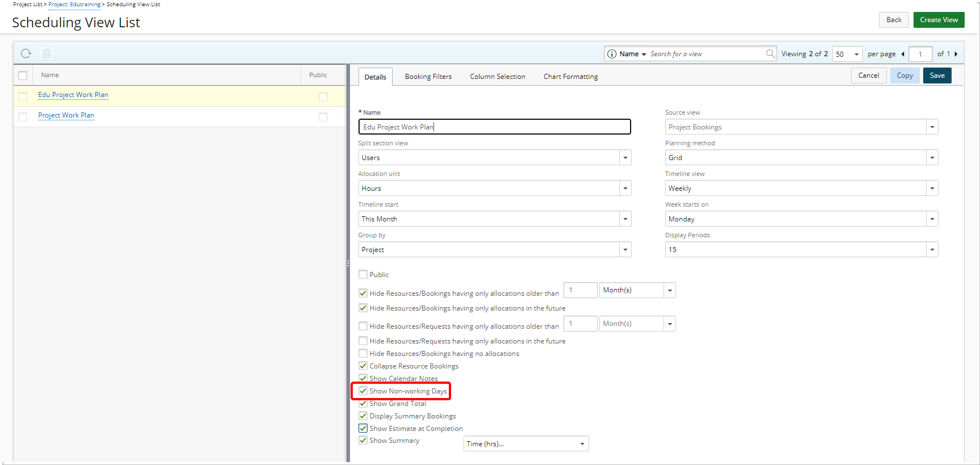Click the info icon beside Name
The image size is (980, 465).
612,54
